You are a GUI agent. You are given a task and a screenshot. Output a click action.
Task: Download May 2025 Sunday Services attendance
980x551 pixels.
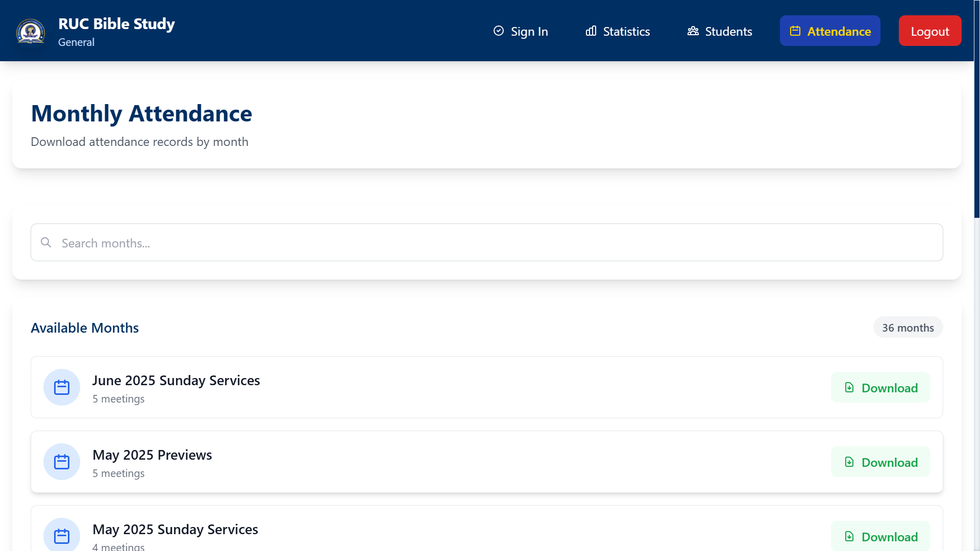tap(880, 536)
